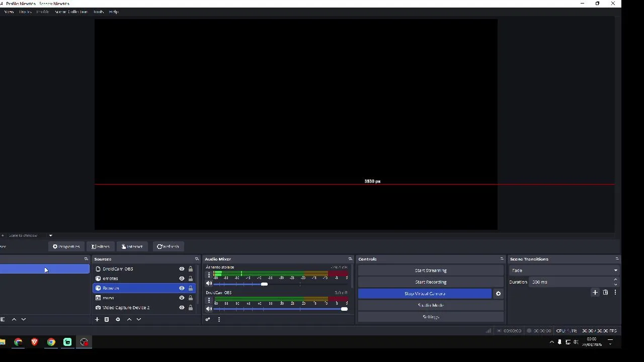The height and width of the screenshot is (362, 644).
Task: Select the Video Capture Device 2 source
Action: (145, 308)
